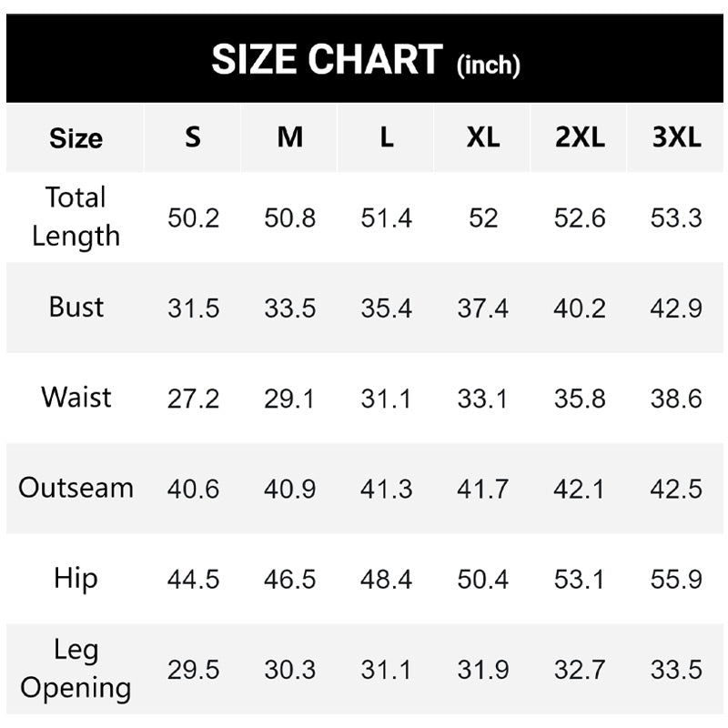
Task: Click the 3XL size column header
Action: coord(676,137)
